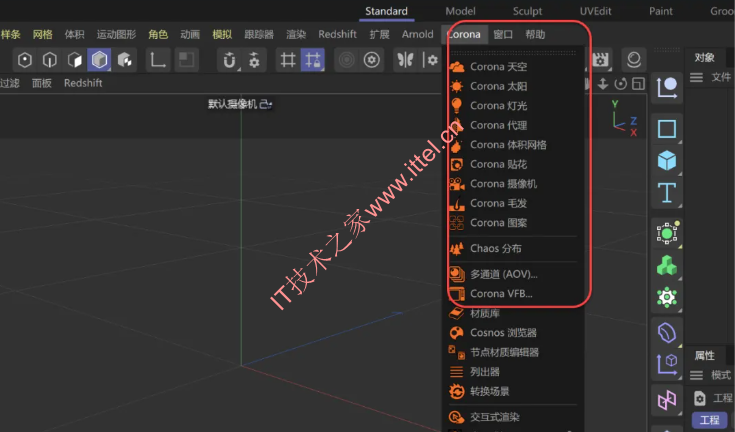735x432 pixels.
Task: Open the 角色 character menu
Action: 158,34
